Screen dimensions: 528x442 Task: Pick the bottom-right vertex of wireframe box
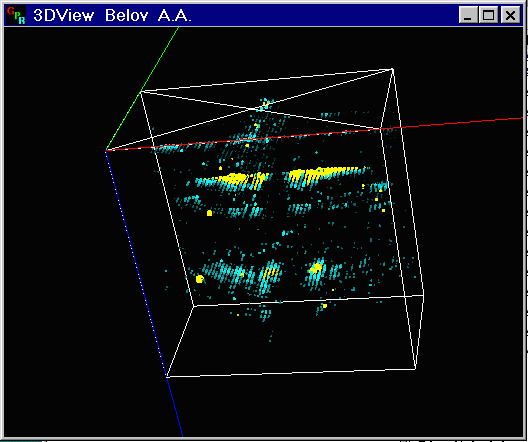pos(415,369)
